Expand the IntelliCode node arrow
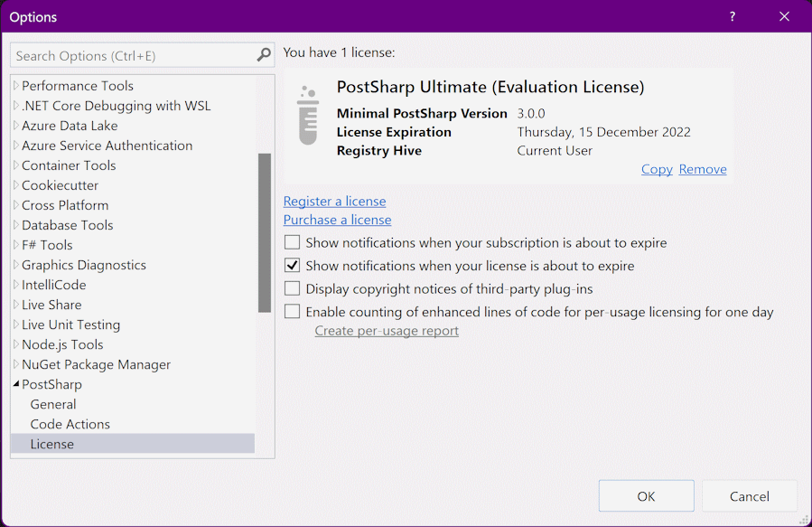This screenshot has width=812, height=527. coord(15,285)
